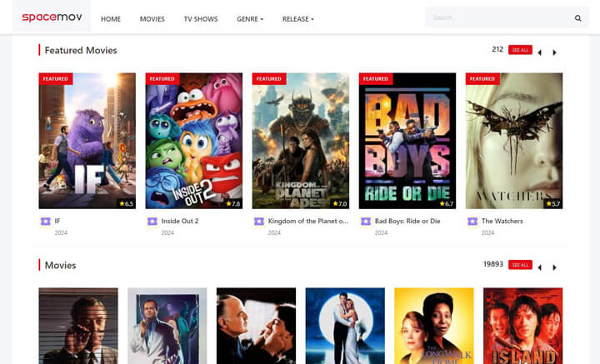
Task: Click the 6.5 star rating on IF poster
Action: (127, 204)
